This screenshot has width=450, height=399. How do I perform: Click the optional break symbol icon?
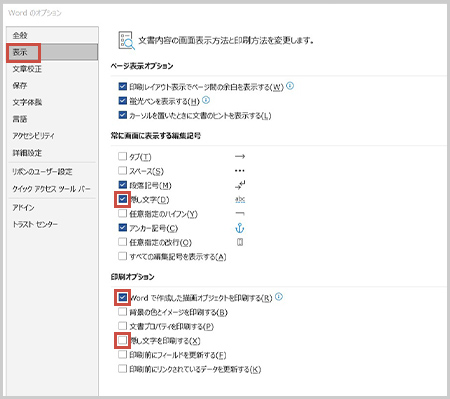240,242
